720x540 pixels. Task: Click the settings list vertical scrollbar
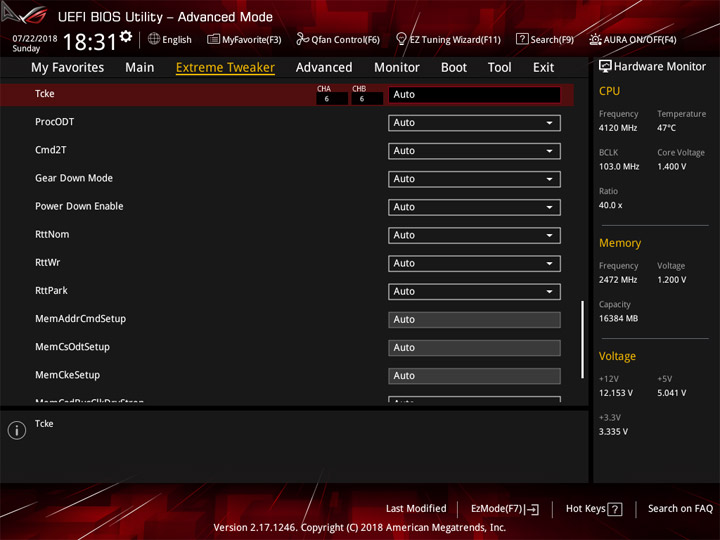[582, 340]
